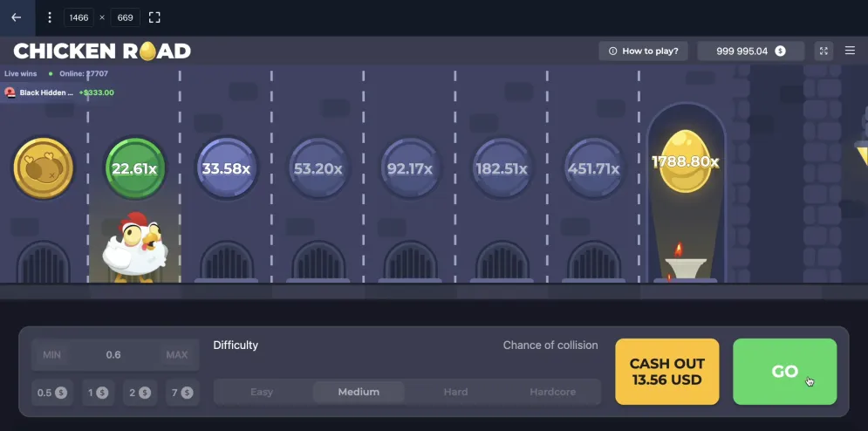Click the 451.71x multiplier coin

tap(593, 168)
